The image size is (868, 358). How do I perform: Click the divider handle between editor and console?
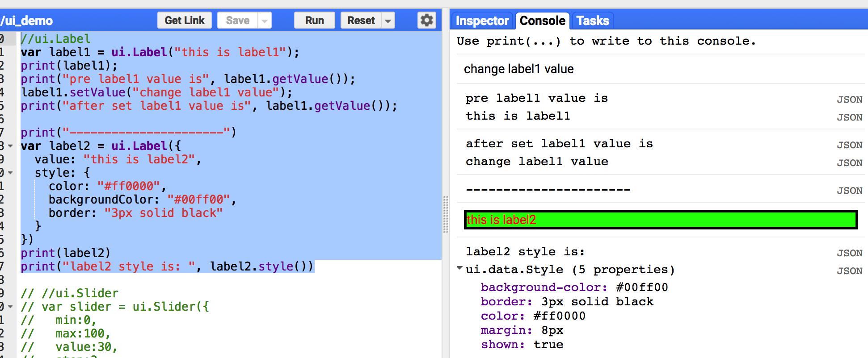[446, 215]
